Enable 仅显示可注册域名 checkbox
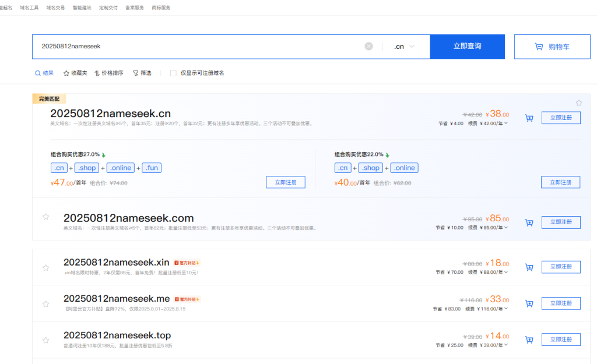Viewport: 597px width, 364px height. point(173,73)
